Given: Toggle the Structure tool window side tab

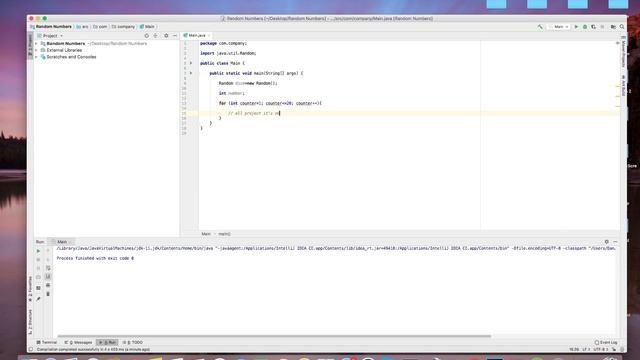Looking at the screenshot, I should coord(30,322).
